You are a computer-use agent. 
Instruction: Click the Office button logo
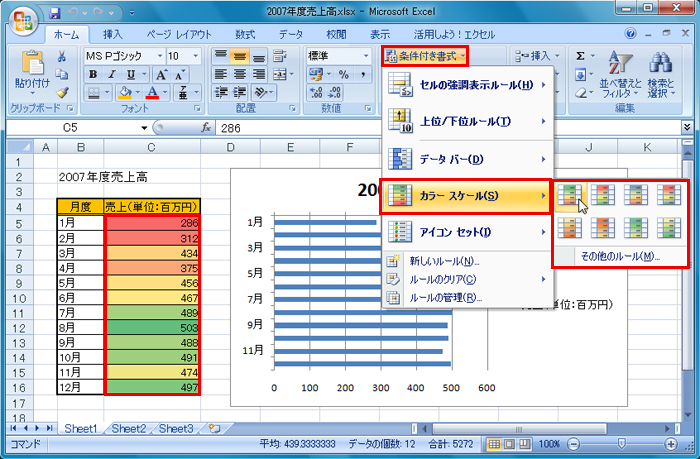(x=24, y=20)
